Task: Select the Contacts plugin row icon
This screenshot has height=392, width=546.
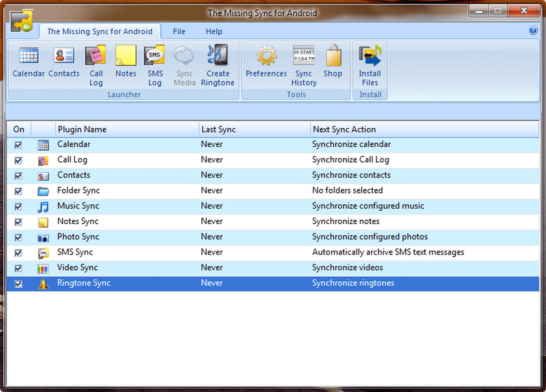Action: pyautogui.click(x=43, y=176)
